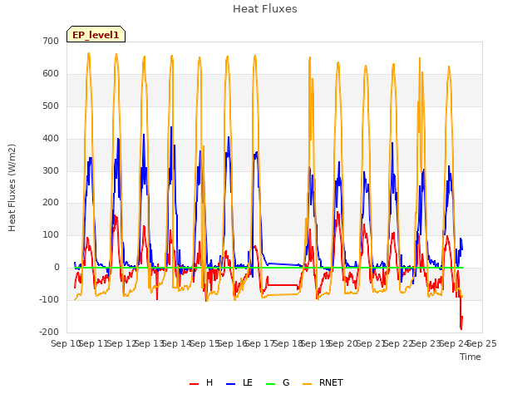Click the 300 y-axis tick value
532x399 pixels.
[51, 170]
